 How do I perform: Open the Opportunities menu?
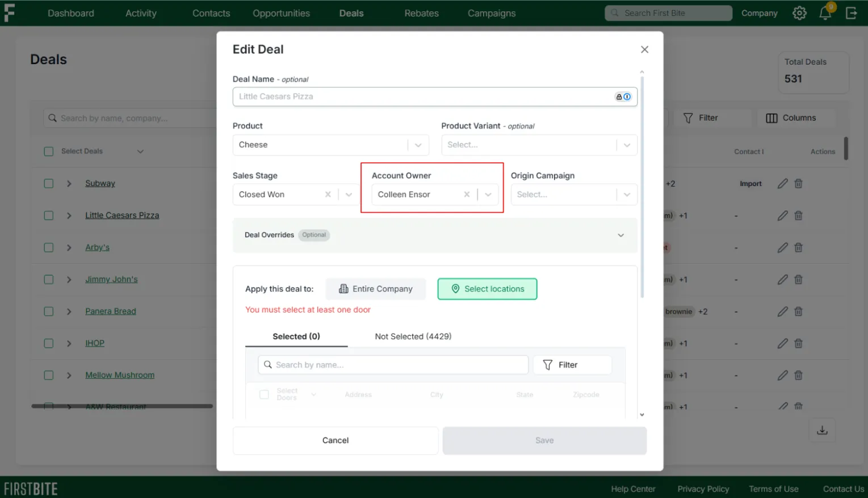282,13
